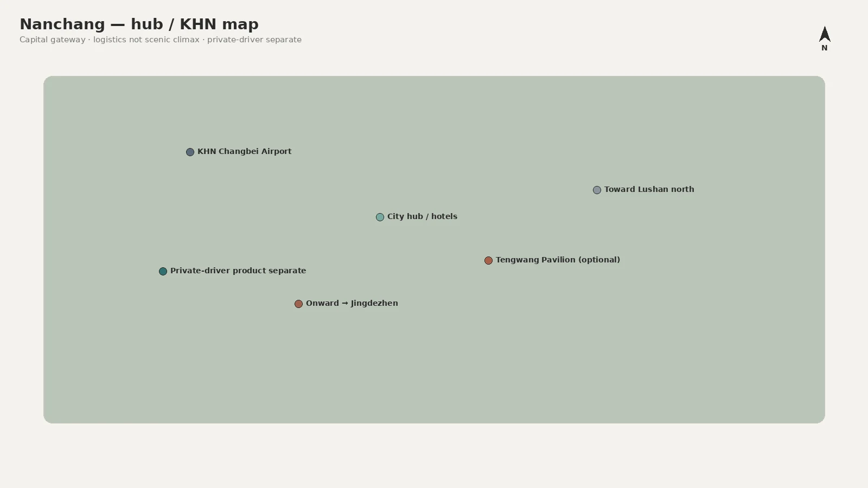
Task: Click the 'KHN Changbei Airport' label
Action: [x=244, y=151]
